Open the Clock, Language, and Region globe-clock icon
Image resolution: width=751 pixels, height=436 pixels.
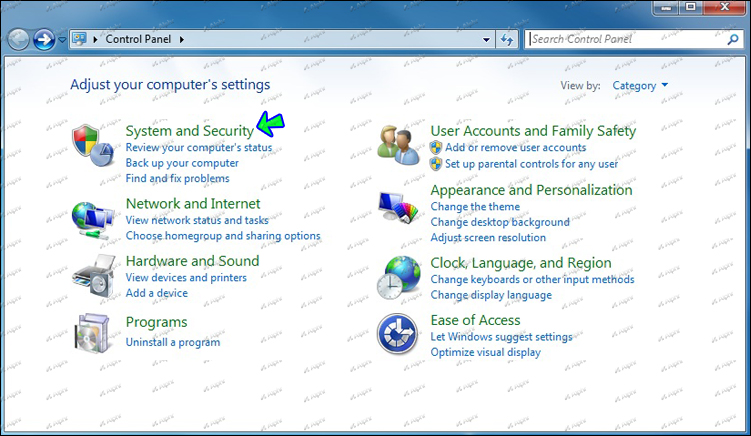point(398,277)
